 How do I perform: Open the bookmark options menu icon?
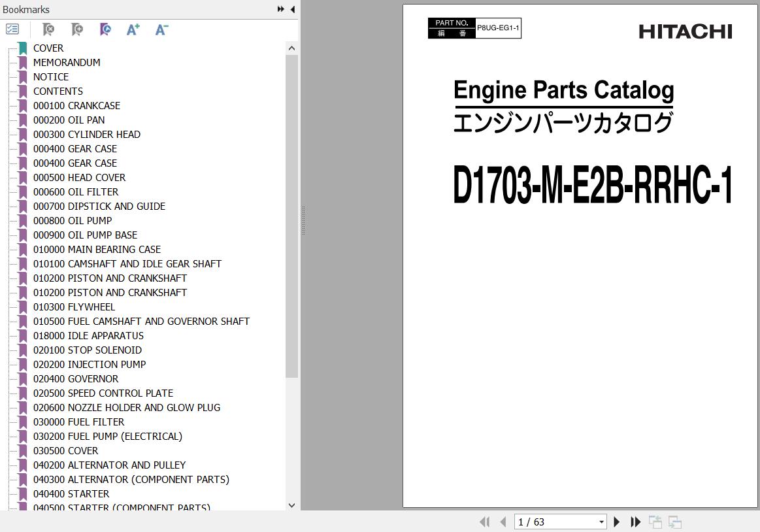(12, 29)
